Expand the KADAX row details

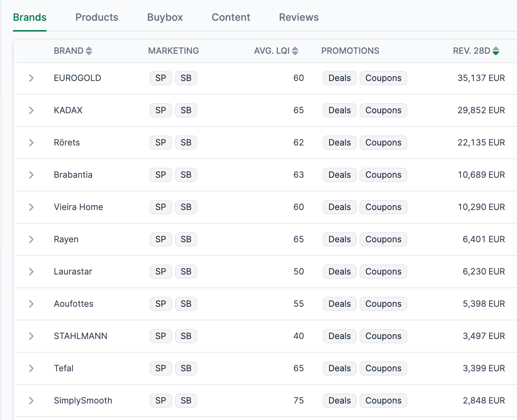click(31, 110)
